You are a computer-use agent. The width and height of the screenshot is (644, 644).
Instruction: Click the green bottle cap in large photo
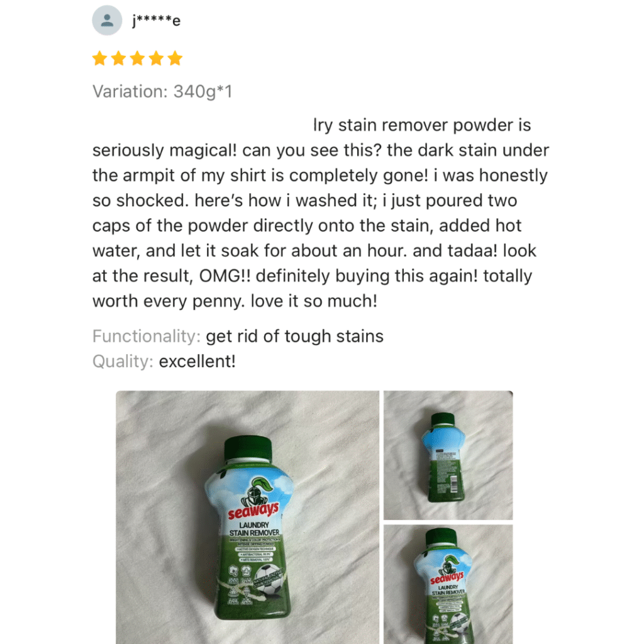pyautogui.click(x=248, y=450)
